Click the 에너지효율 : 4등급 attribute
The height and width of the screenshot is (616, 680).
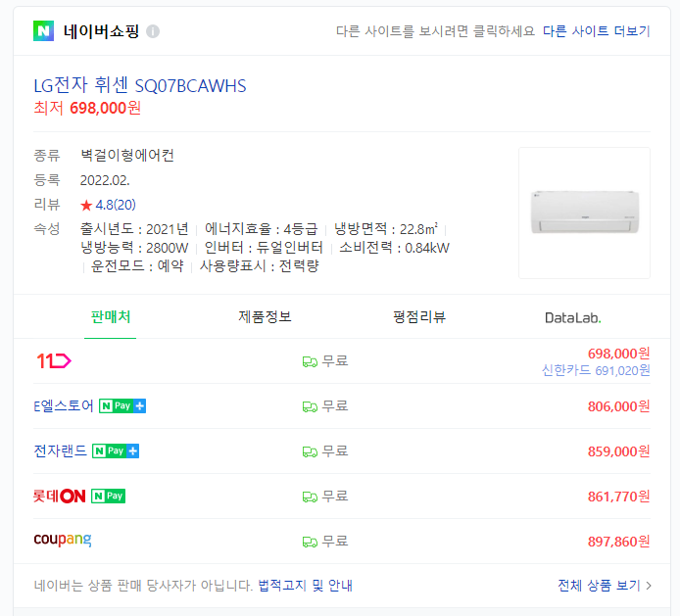pyautogui.click(x=261, y=229)
